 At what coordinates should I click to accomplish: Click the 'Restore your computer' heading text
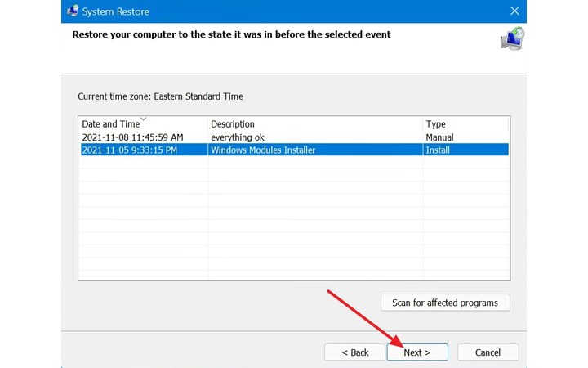(x=231, y=34)
